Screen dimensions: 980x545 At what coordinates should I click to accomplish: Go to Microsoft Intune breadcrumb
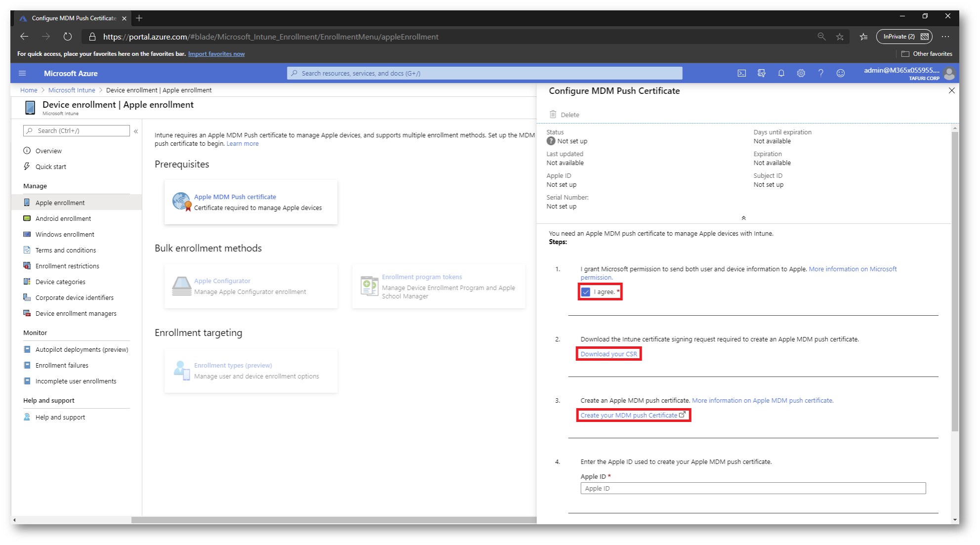pyautogui.click(x=72, y=90)
